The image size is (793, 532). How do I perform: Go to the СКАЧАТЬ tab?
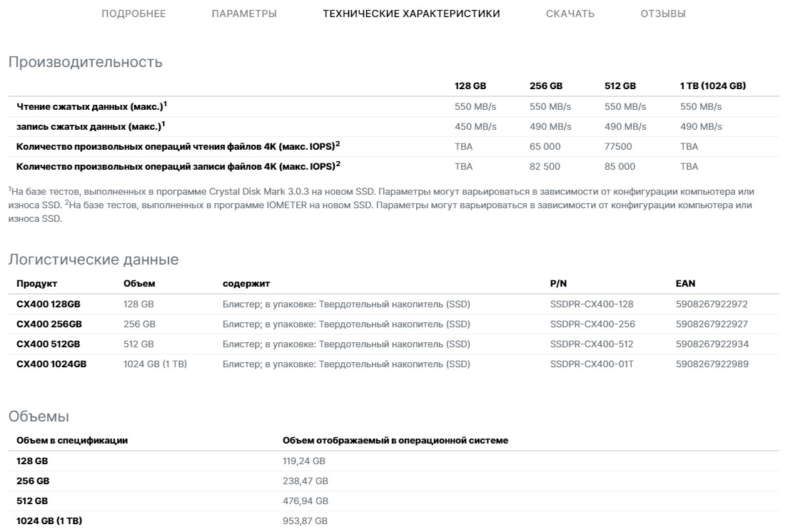(570, 14)
